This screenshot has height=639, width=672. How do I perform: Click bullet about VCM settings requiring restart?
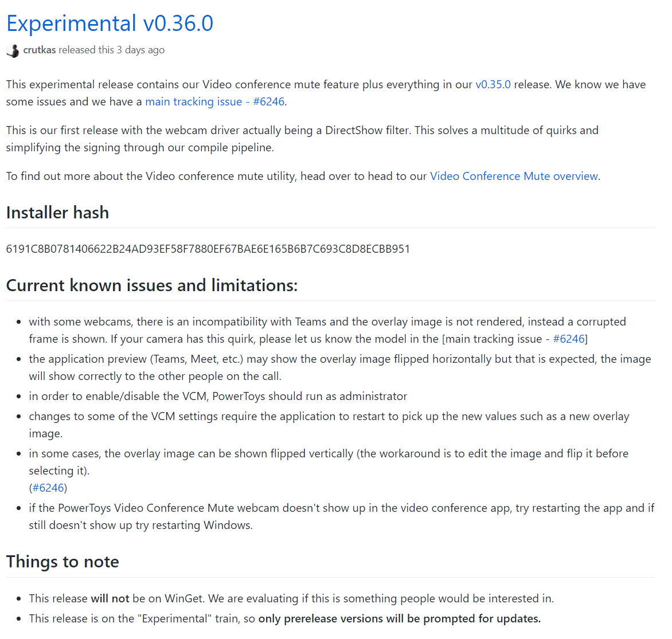coord(329,425)
